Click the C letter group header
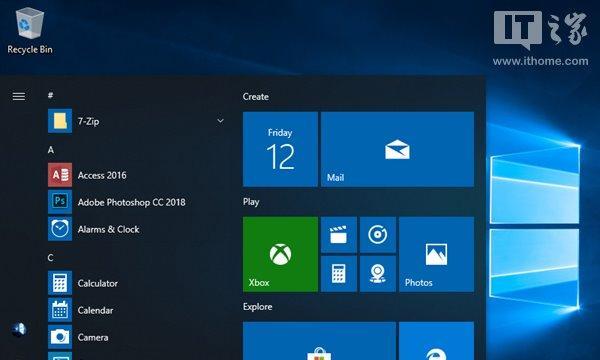 (x=51, y=257)
